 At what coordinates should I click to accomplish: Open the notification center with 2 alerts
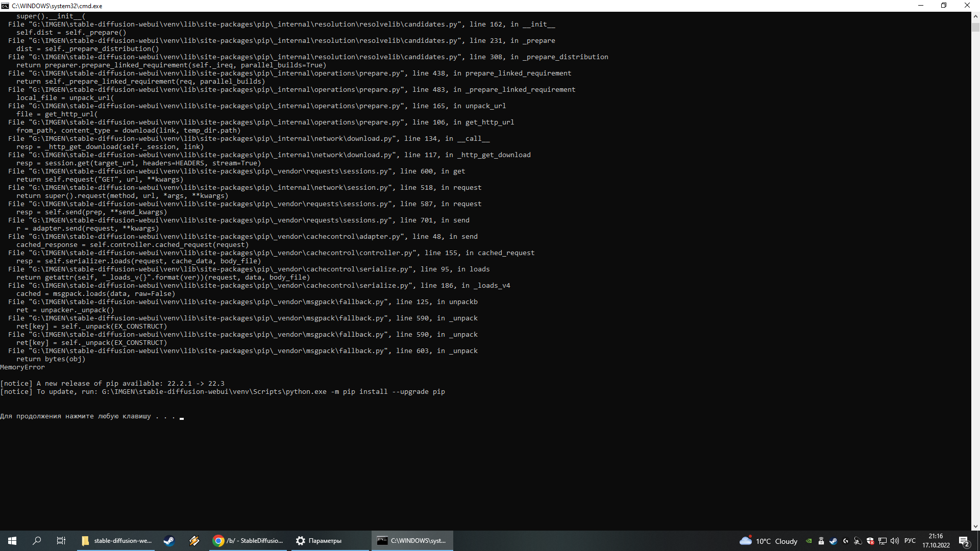click(964, 541)
